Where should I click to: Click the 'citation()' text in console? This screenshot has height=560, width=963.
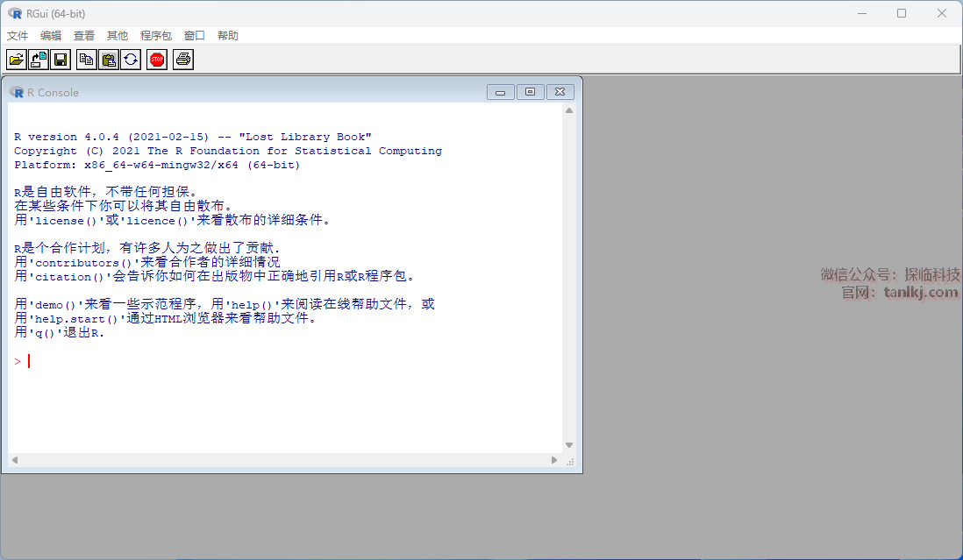click(69, 277)
